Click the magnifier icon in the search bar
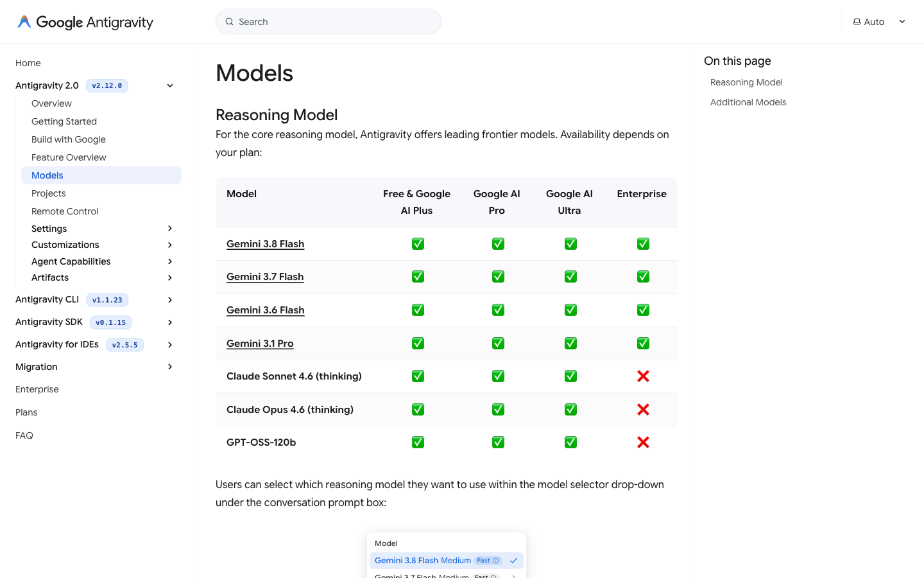924x578 pixels. coord(229,22)
